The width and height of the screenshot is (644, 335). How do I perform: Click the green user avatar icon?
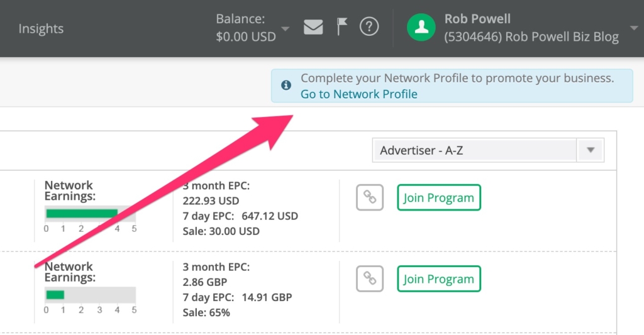click(x=421, y=28)
